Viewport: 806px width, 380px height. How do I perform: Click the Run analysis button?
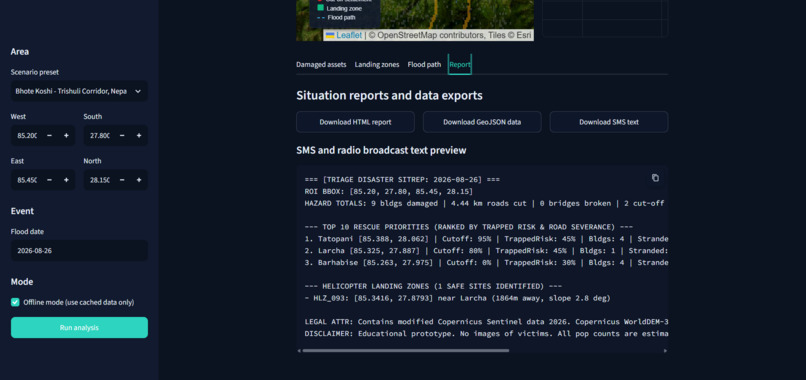[79, 328]
